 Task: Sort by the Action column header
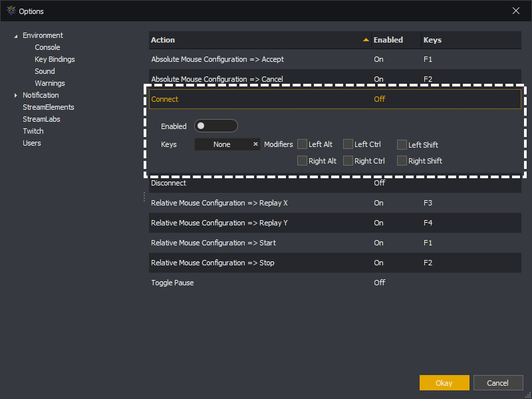pyautogui.click(x=260, y=40)
